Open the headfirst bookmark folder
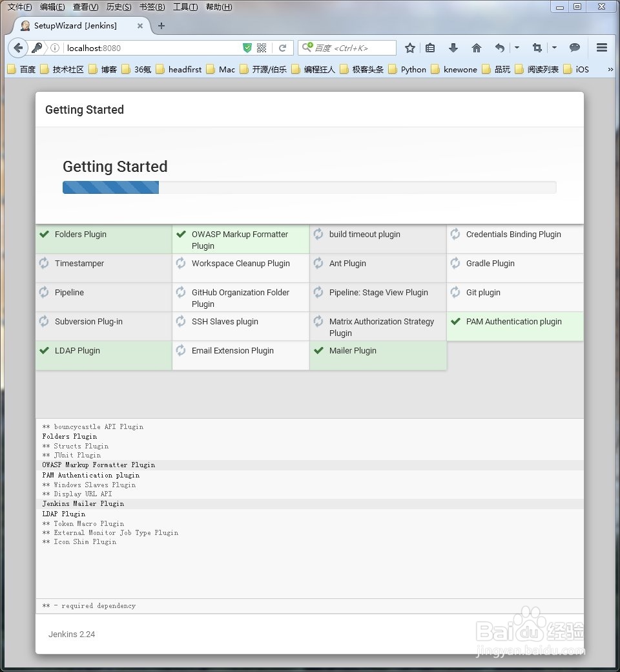 tap(179, 69)
